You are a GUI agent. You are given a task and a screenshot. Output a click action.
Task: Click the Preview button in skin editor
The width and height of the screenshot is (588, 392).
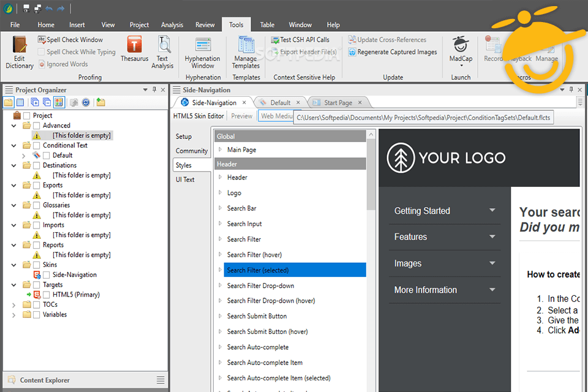(241, 116)
